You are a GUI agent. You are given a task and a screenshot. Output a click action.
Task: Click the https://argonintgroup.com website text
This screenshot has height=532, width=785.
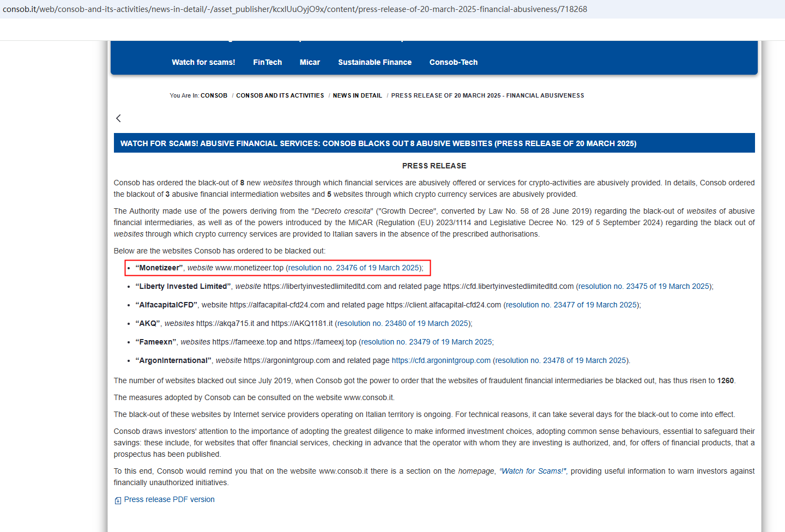[287, 360]
